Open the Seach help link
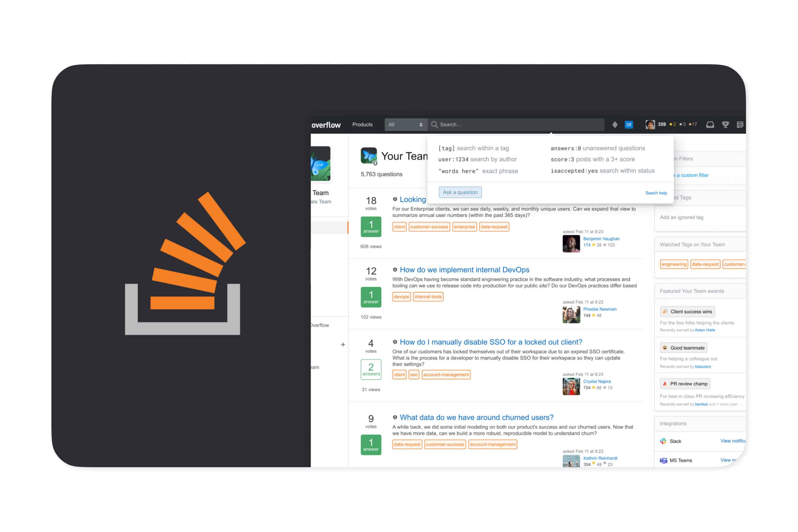This screenshot has height=532, width=798. [x=656, y=193]
